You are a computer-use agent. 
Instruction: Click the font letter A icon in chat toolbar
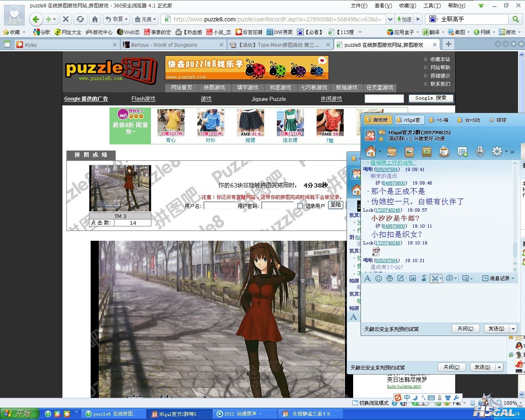367,278
